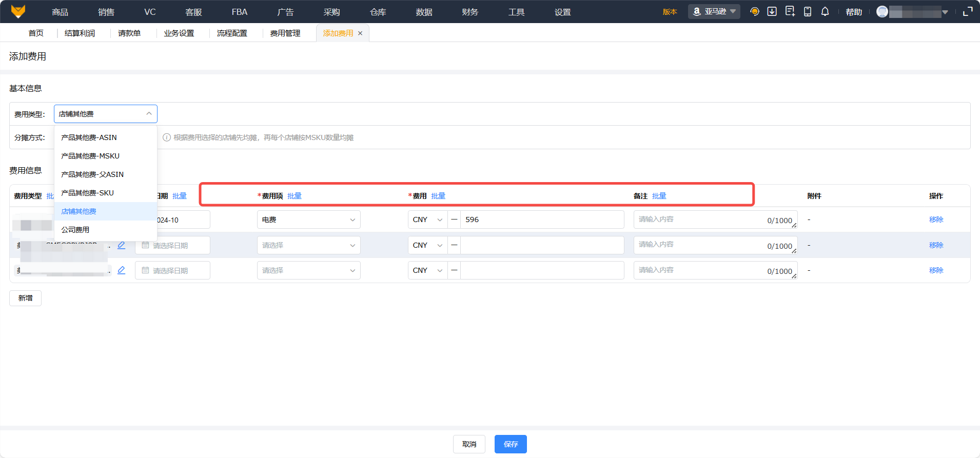The height and width of the screenshot is (458, 980).
Task: Choose the 公司费用 option
Action: tap(75, 230)
